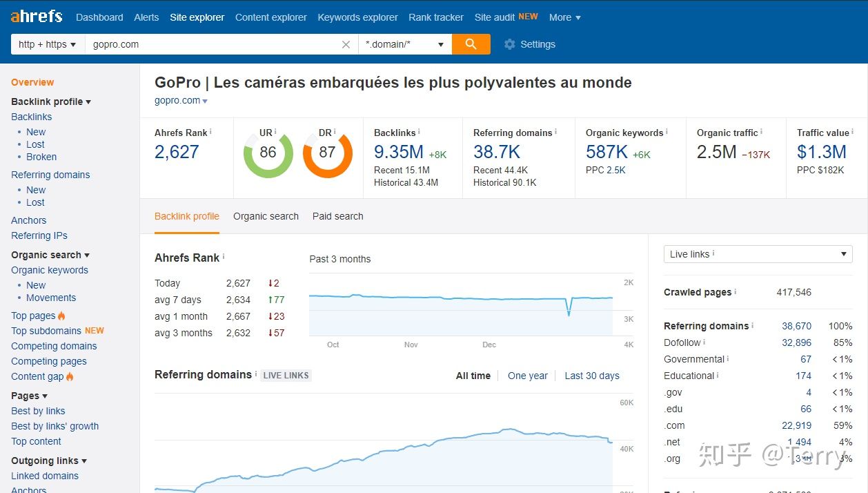868x493 pixels.
Task: Open Linked domains in the sidebar
Action: pyautogui.click(x=45, y=476)
